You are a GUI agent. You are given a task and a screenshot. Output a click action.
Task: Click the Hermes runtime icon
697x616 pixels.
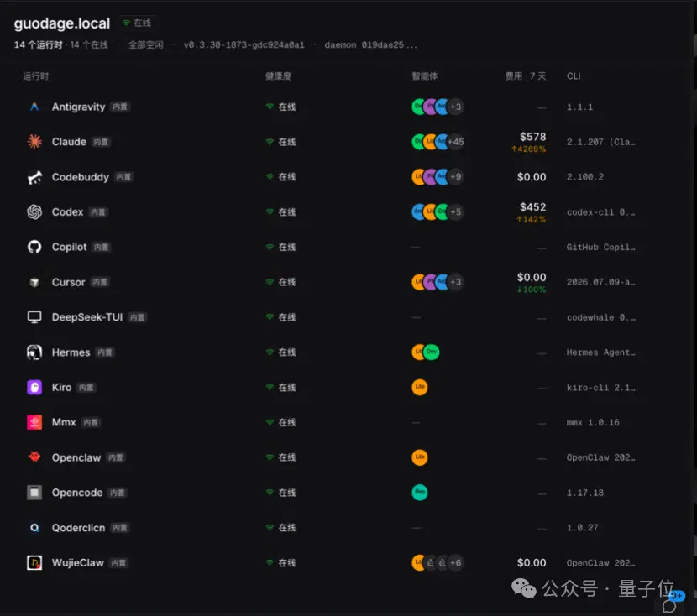(x=34, y=352)
